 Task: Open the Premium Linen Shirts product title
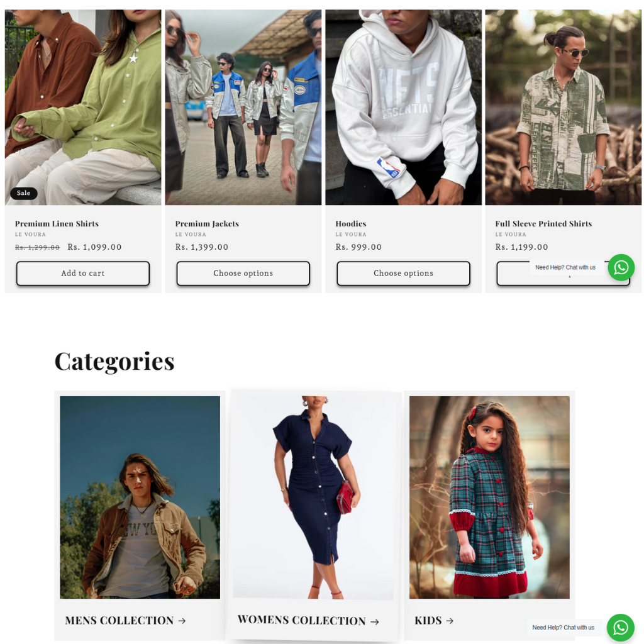click(x=57, y=224)
